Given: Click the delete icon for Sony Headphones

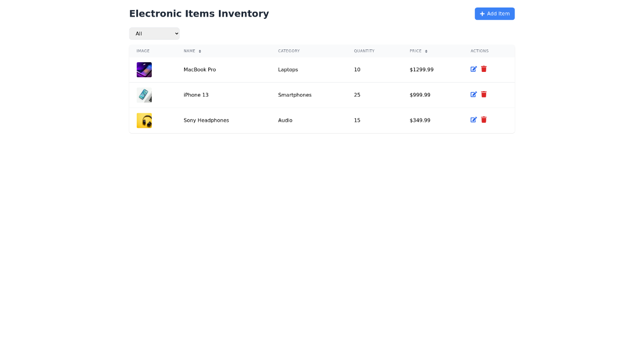Looking at the screenshot, I should click(484, 120).
